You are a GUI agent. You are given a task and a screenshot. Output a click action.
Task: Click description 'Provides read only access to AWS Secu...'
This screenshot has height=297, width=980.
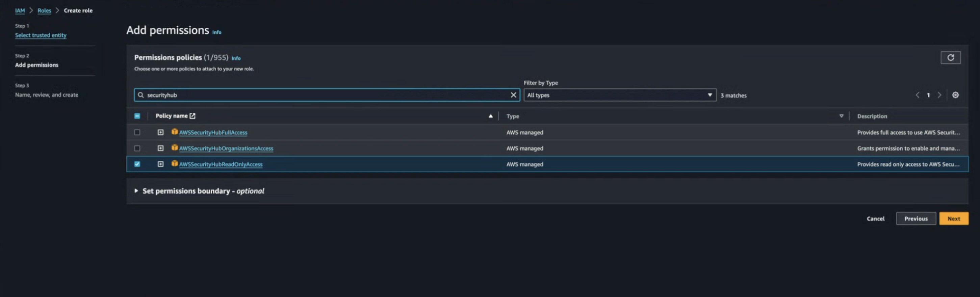908,164
